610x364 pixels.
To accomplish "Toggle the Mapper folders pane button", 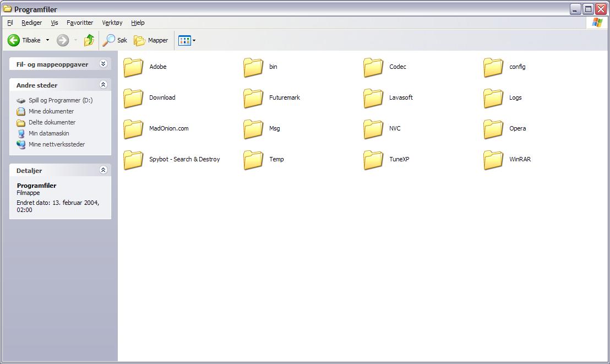I will click(x=151, y=40).
